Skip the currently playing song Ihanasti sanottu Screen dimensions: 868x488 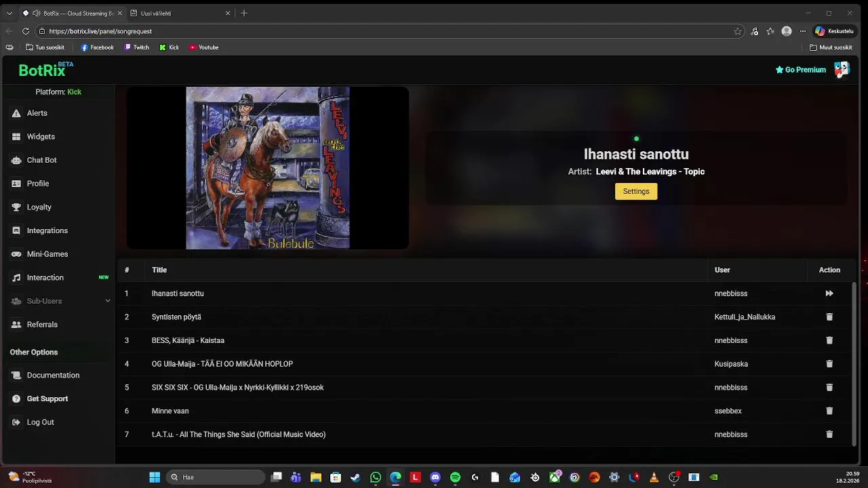(829, 293)
